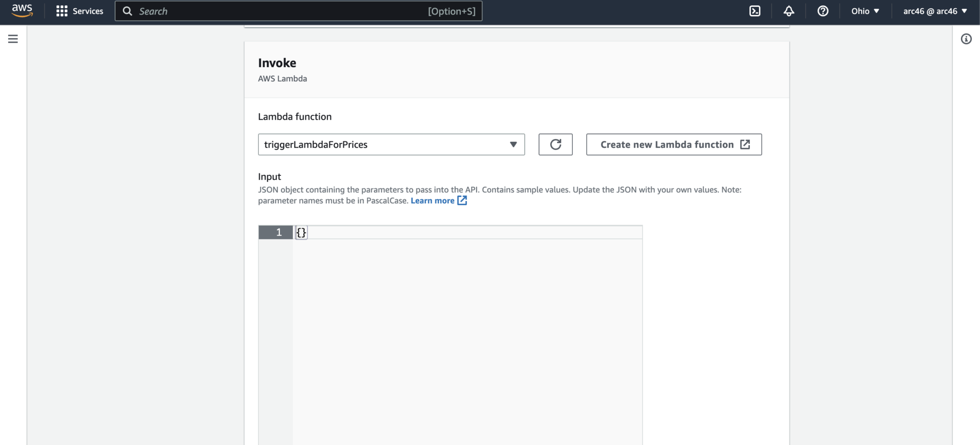Image resolution: width=980 pixels, height=445 pixels.
Task: Open the notifications bell
Action: [x=789, y=11]
